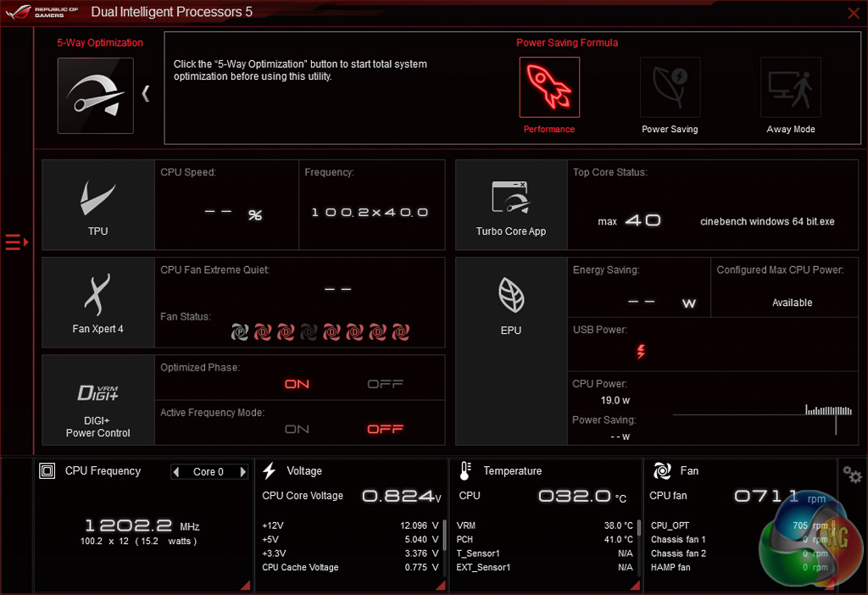
Task: Click the CPU Frequency chip icon
Action: (47, 471)
